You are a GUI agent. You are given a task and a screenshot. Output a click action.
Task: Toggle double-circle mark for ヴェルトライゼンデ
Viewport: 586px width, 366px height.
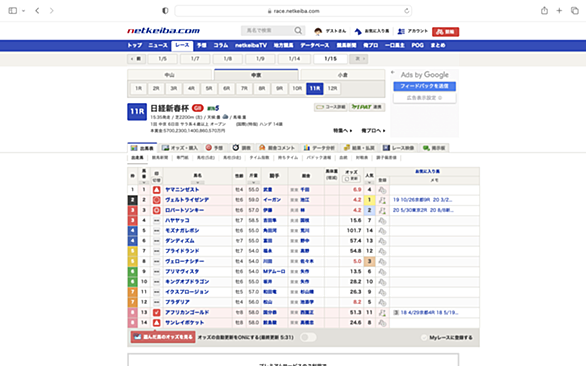pyautogui.click(x=157, y=200)
